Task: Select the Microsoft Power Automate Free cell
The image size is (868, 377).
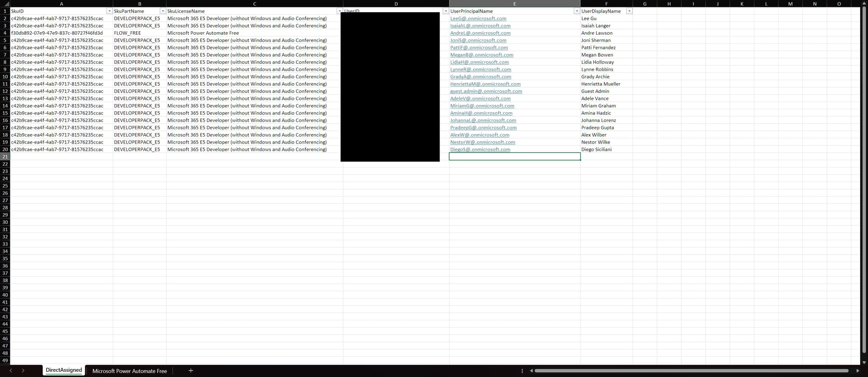Action: pos(254,33)
